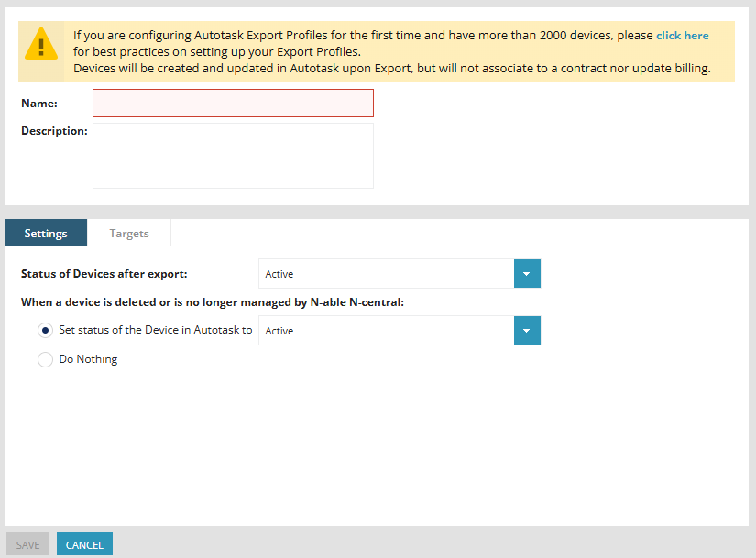Click the "Set status of the Device in Autotask to" label
The width and height of the screenshot is (756, 558).
[156, 330]
